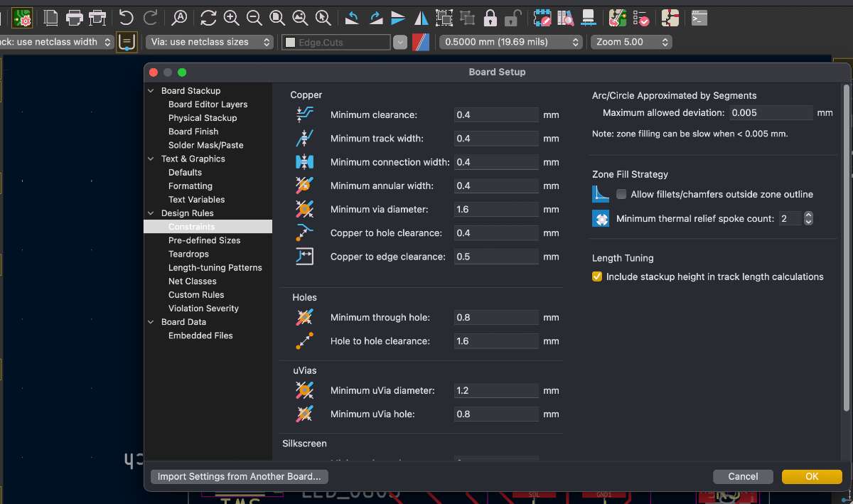This screenshot has height=504, width=853.
Task: Click the Minimum via diameter input field
Action: [x=496, y=209]
